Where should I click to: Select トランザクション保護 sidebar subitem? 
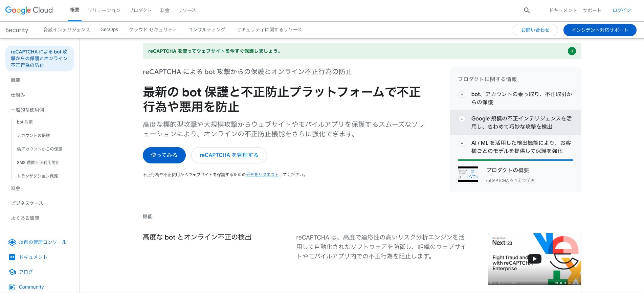(x=38, y=176)
